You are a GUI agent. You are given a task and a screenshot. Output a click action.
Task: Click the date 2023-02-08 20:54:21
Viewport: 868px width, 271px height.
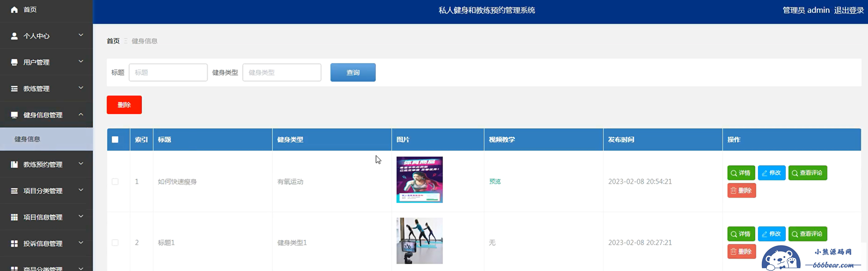click(640, 181)
